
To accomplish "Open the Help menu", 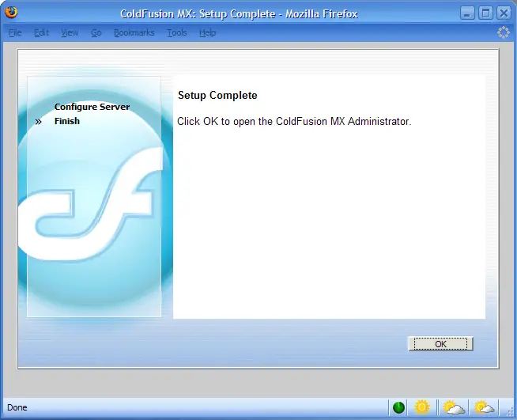I will point(207,32).
